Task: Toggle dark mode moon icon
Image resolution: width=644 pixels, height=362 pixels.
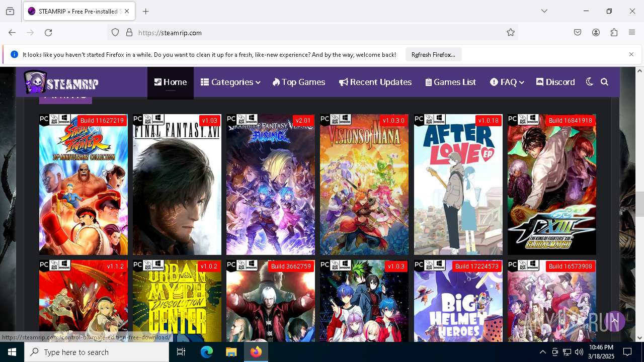Action: (590, 82)
